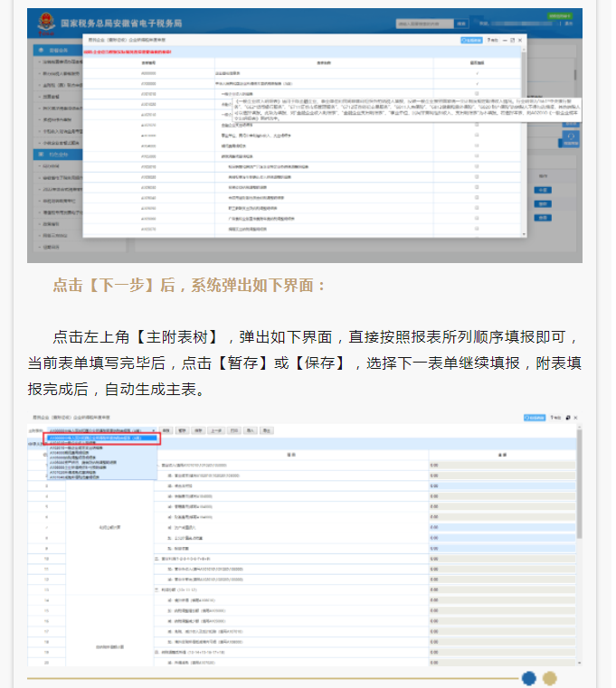Click the down arrow of the declaration form scrollbar
The width and height of the screenshot is (616, 688).
(x=580, y=663)
